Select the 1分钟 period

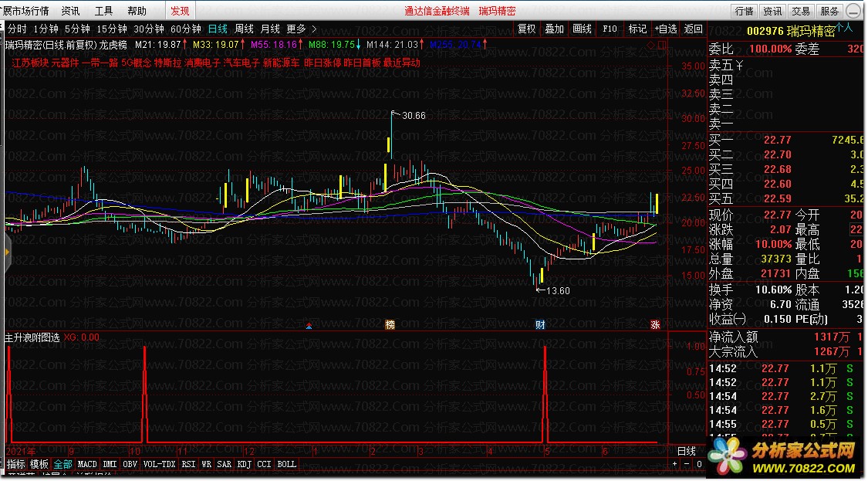[46, 29]
